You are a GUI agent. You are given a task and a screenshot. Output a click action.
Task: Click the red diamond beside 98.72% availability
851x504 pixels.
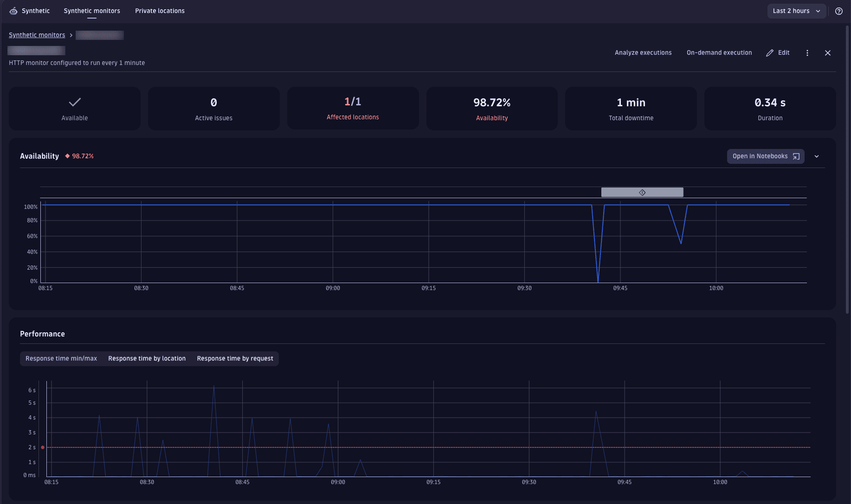pos(67,156)
